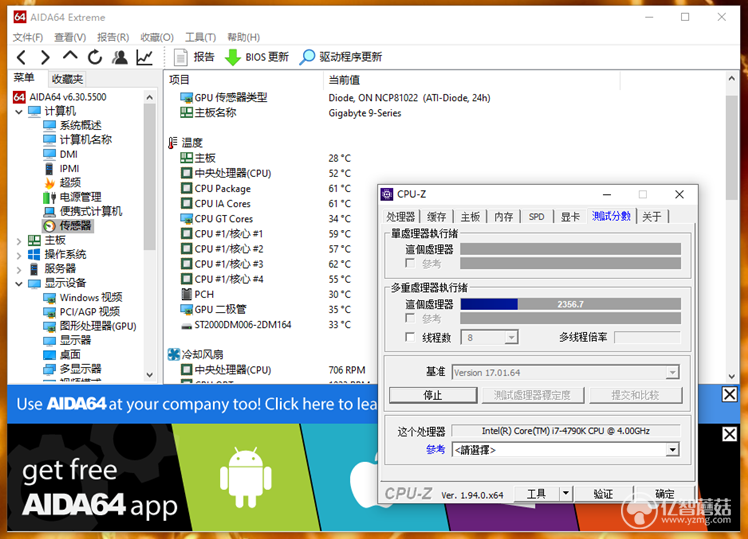Open the 基准 version dropdown in CPU-Z
The width and height of the screenshot is (748, 539).
[672, 373]
